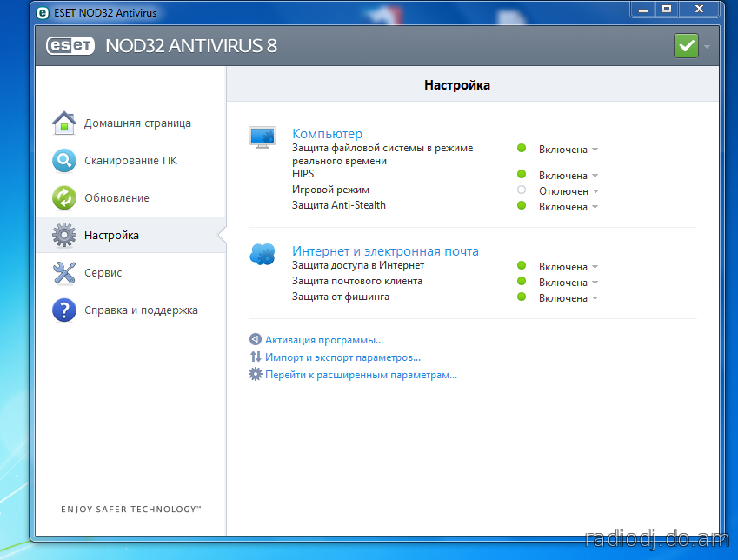Click the magnifier icon for Сканирование ПК
The width and height of the screenshot is (738, 560).
click(64, 161)
